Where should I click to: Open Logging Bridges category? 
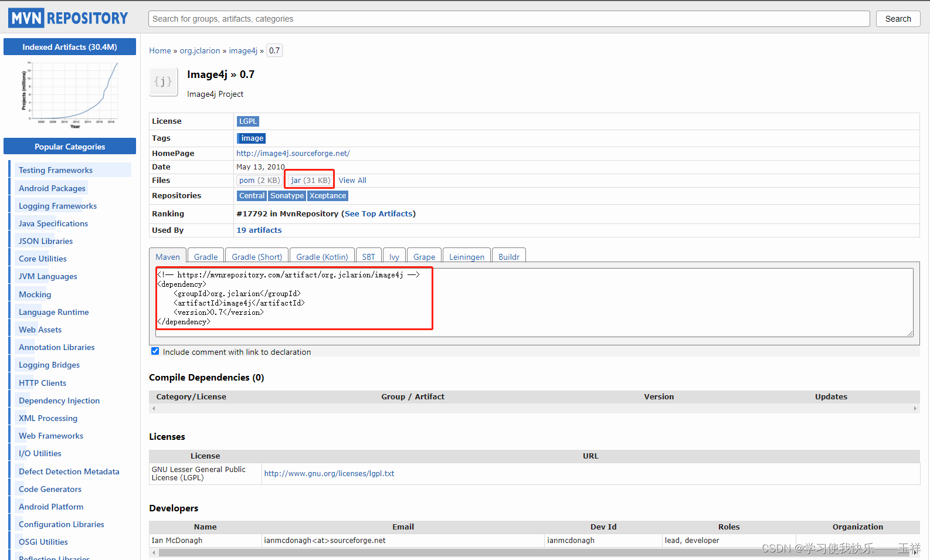coord(49,365)
